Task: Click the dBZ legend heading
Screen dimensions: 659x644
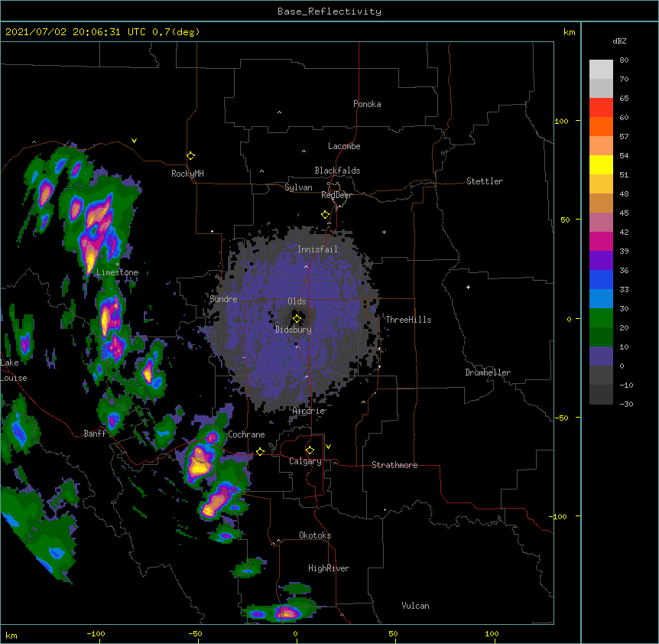Action: pyautogui.click(x=619, y=41)
